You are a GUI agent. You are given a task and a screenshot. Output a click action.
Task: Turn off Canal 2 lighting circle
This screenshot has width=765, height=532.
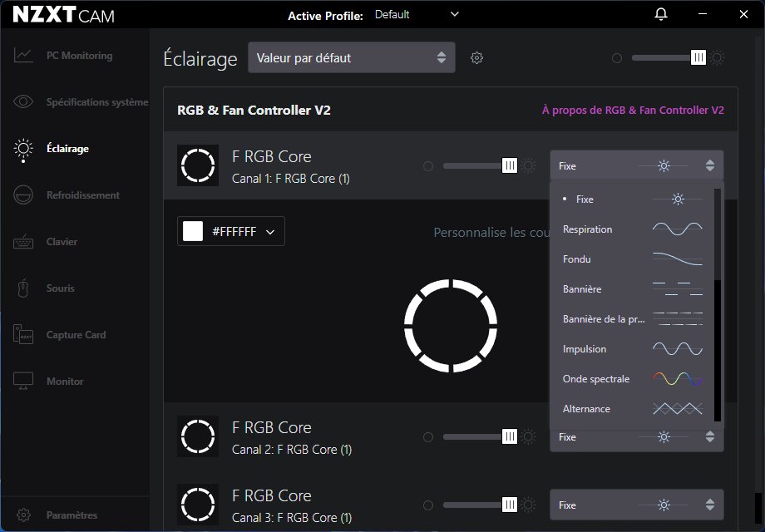[428, 437]
